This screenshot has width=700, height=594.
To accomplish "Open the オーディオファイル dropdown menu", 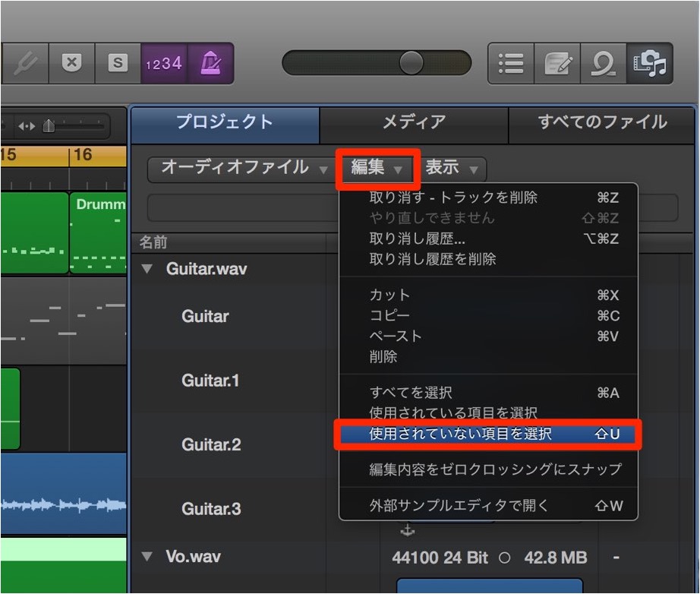I will click(243, 168).
